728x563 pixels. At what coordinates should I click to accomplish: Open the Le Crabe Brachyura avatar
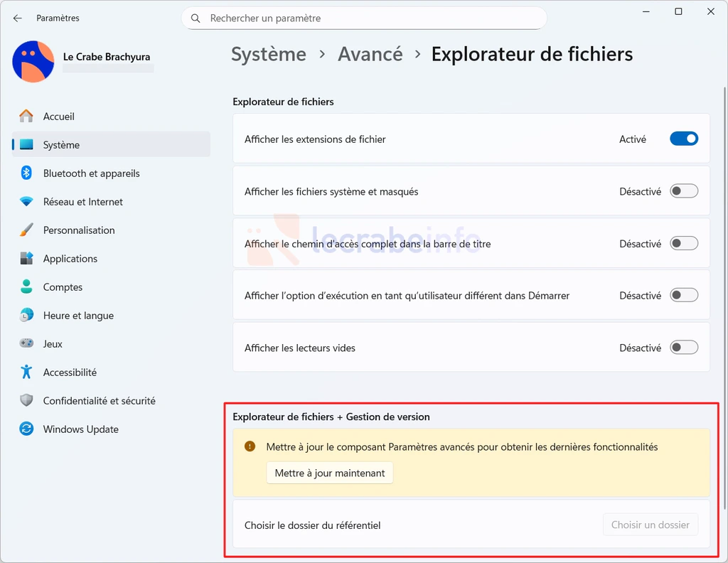click(x=33, y=61)
